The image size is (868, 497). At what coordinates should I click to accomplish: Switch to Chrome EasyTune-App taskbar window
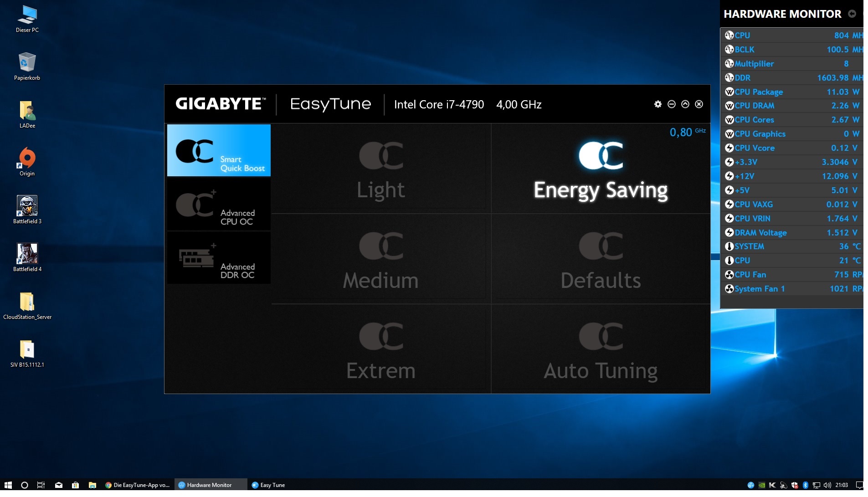click(138, 485)
